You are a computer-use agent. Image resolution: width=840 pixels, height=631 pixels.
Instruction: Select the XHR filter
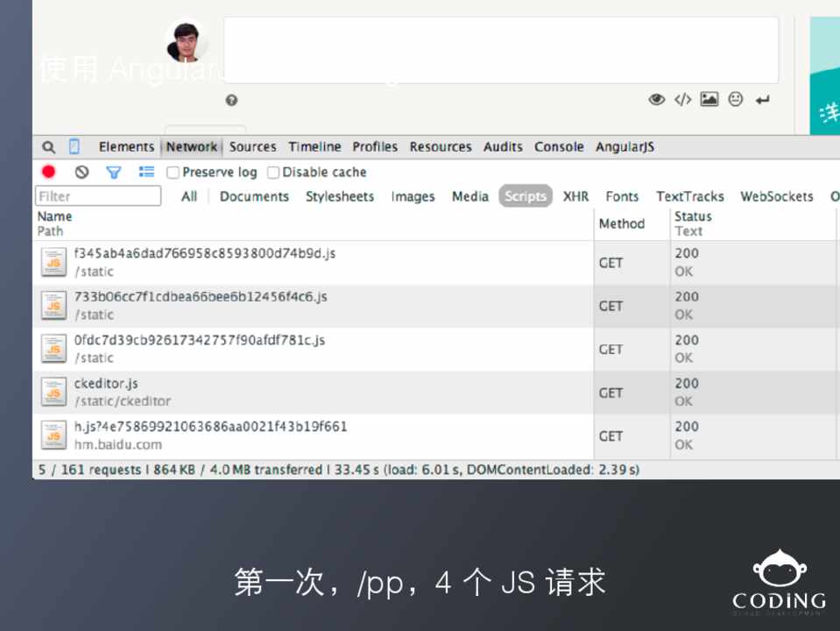pos(575,196)
